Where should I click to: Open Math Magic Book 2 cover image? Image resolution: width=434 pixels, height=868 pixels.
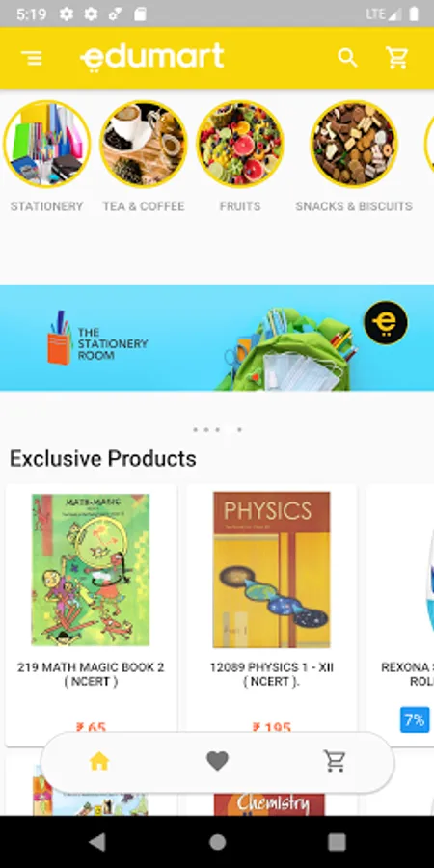91,570
